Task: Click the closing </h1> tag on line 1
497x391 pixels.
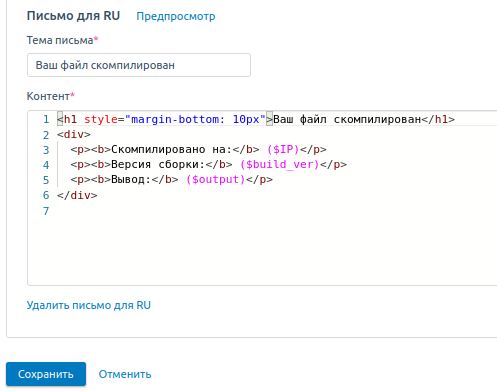Action: pos(438,119)
